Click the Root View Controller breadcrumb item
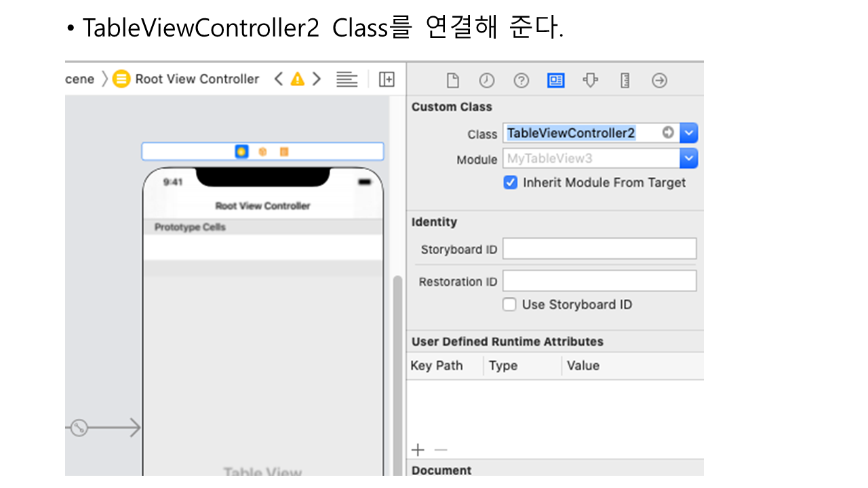This screenshot has height=488, width=868. click(197, 79)
